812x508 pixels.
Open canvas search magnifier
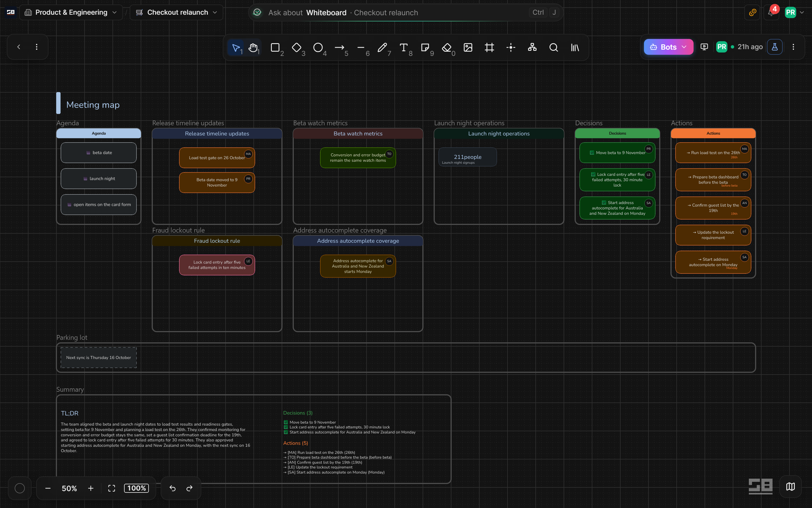click(x=554, y=47)
